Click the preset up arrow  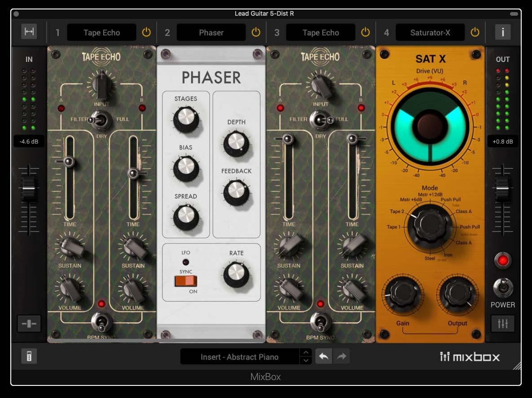click(x=306, y=353)
